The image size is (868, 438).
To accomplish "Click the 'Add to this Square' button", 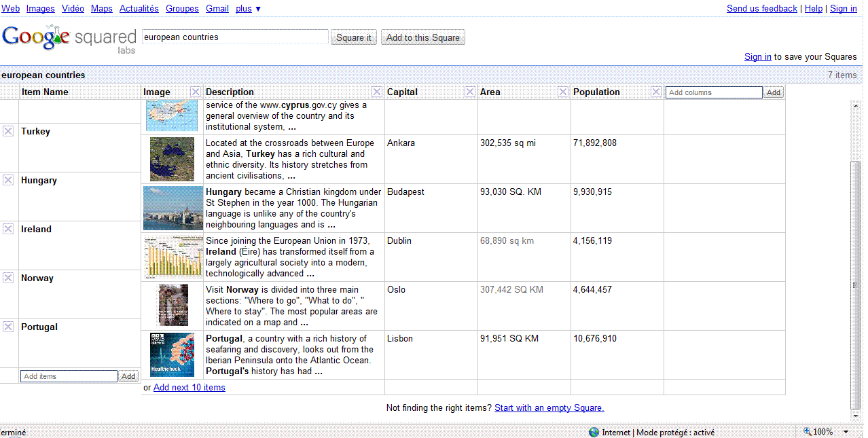I will point(423,37).
